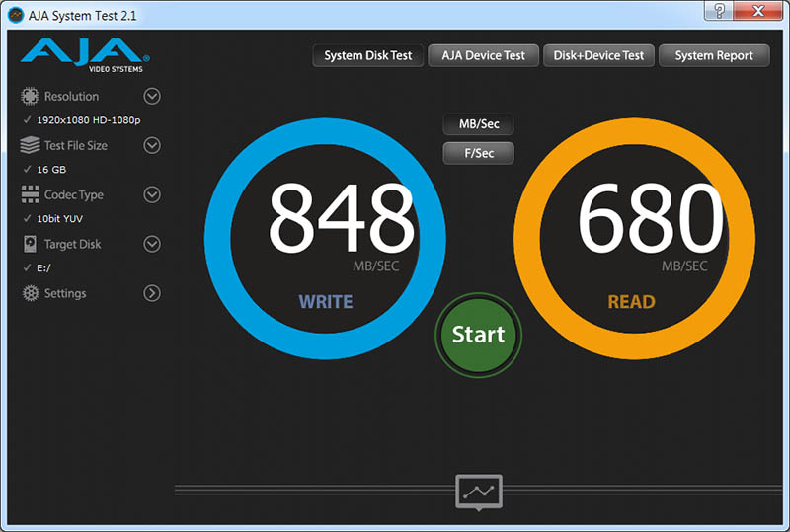Image resolution: width=790 pixels, height=532 pixels.
Task: Click the 680 read speed value
Action: point(651,218)
